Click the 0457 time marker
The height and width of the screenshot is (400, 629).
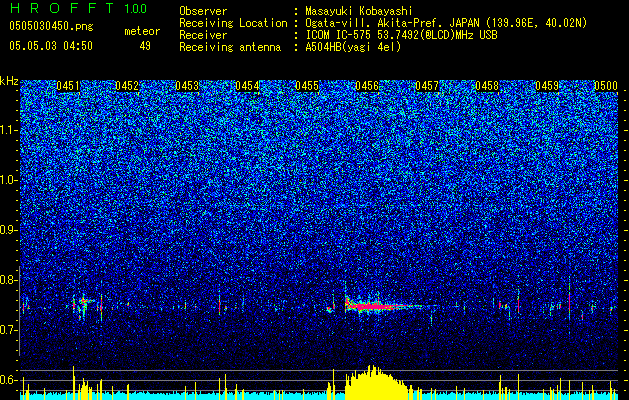point(427,86)
